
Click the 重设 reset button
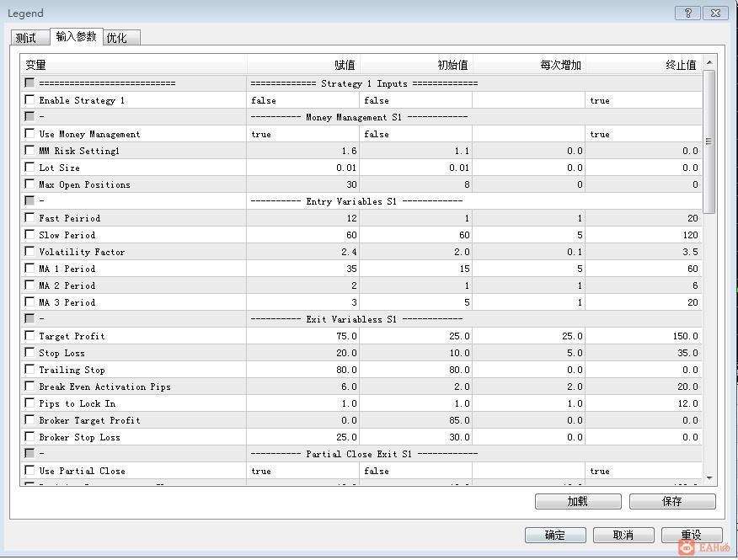coord(692,535)
